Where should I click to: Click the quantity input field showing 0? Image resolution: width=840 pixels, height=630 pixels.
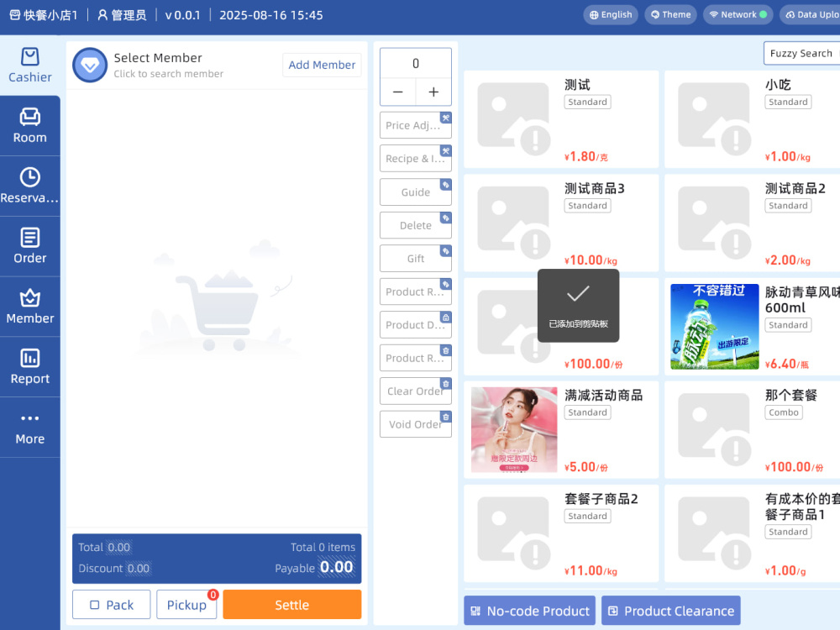(416, 64)
